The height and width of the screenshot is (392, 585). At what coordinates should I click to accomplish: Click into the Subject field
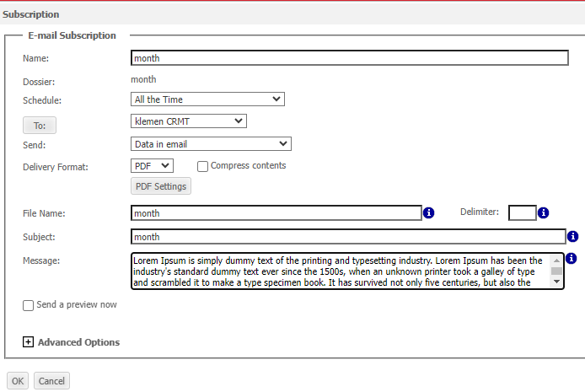pos(348,237)
